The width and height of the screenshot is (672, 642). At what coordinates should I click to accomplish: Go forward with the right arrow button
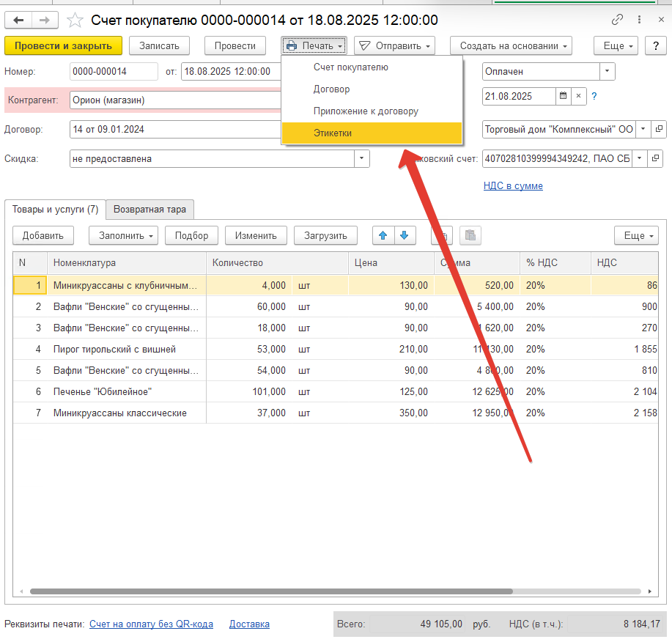45,20
